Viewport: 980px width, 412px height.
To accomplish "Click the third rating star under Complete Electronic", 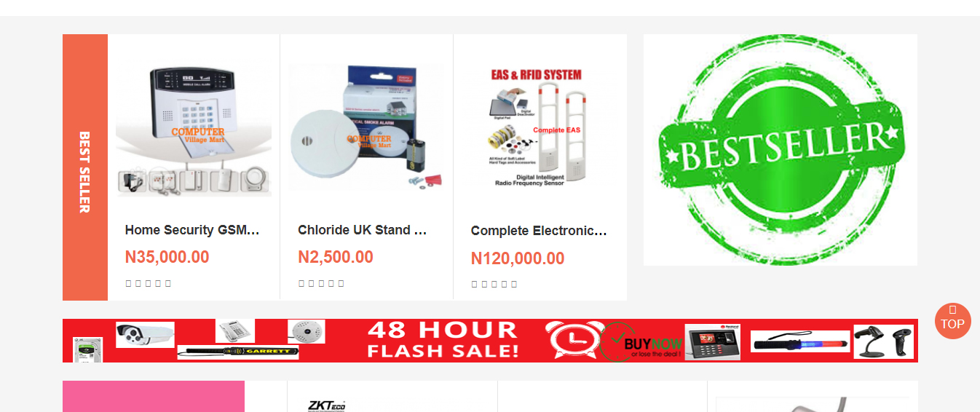I will point(494,284).
